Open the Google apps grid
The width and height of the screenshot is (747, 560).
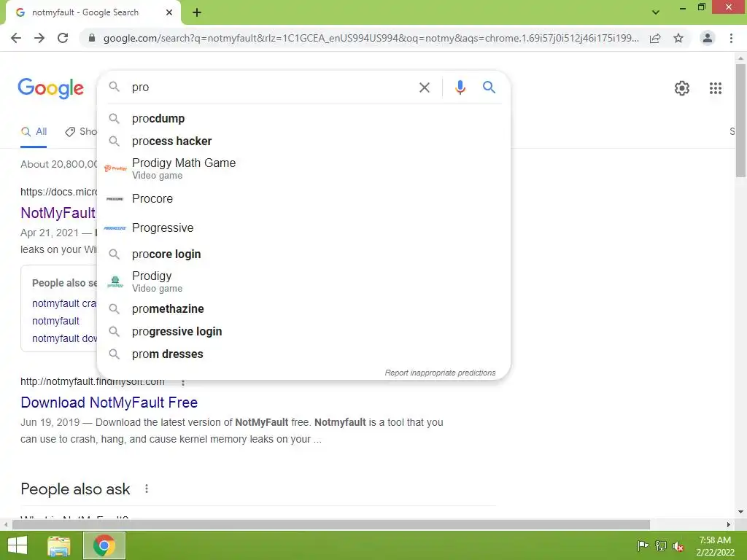pos(715,88)
